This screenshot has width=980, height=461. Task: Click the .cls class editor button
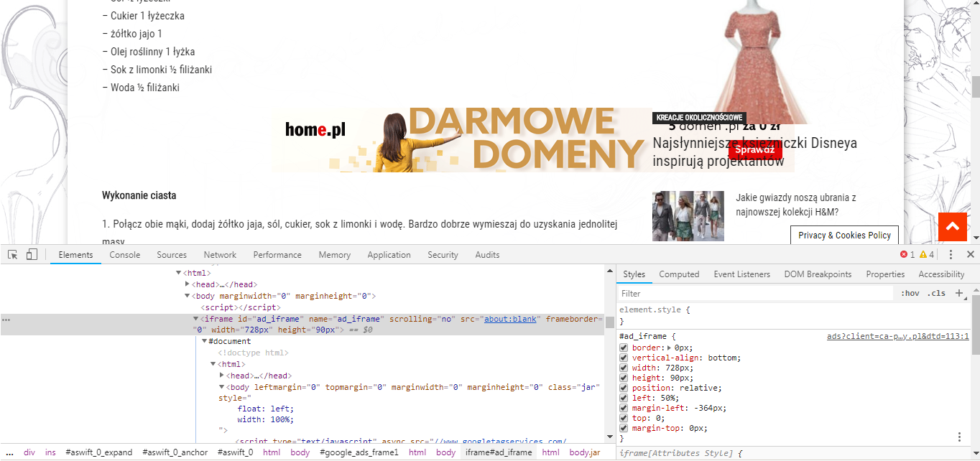tap(936, 293)
